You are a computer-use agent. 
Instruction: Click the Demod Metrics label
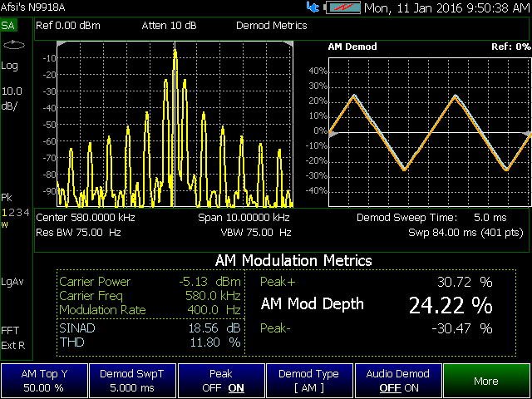coord(272,26)
